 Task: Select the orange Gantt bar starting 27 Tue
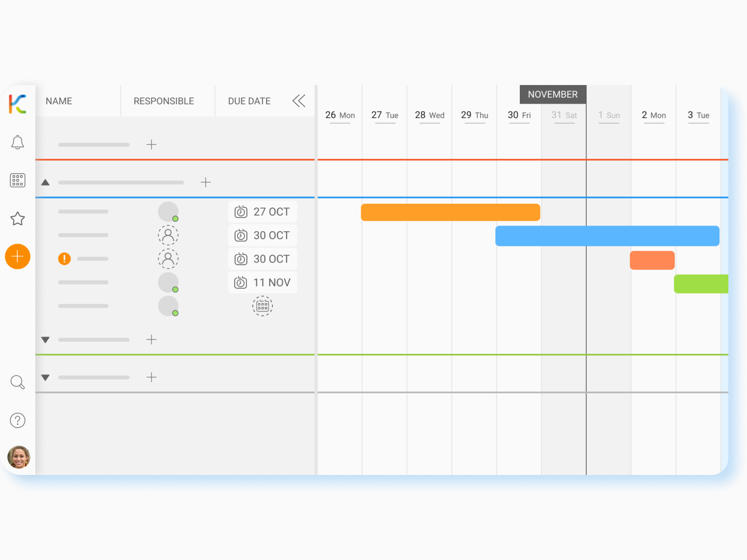(450, 213)
